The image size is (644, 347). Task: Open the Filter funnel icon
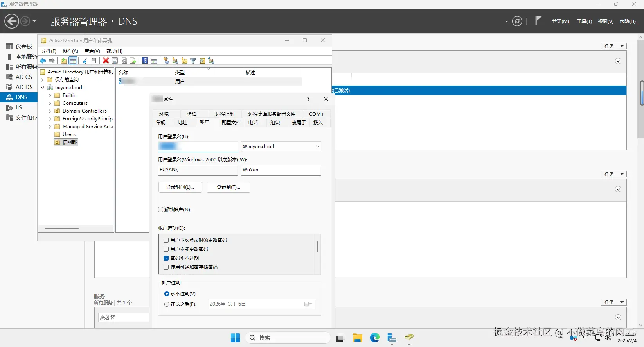pos(193,61)
